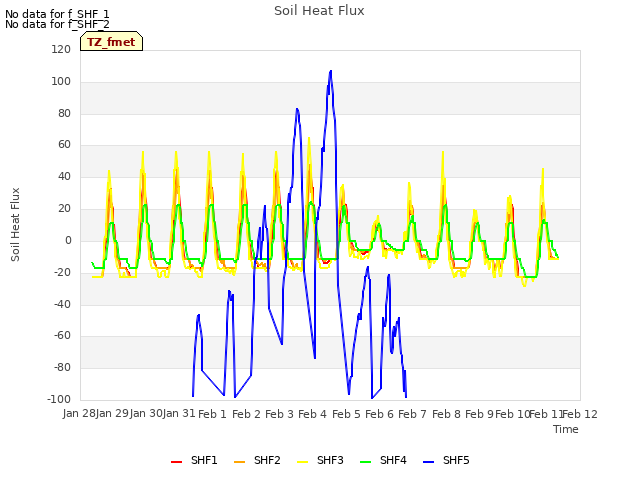Image resolution: width=640 pixels, height=480 pixels.
Task: Click the 0 y-axis tick label
Action: tap(68, 240)
